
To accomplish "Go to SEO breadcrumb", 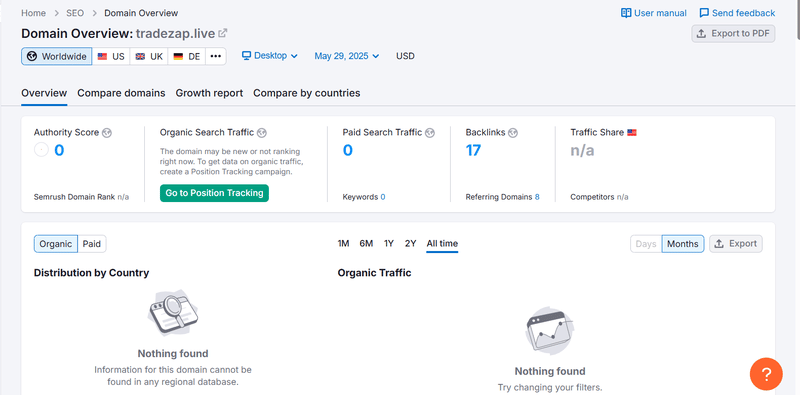I will (75, 13).
